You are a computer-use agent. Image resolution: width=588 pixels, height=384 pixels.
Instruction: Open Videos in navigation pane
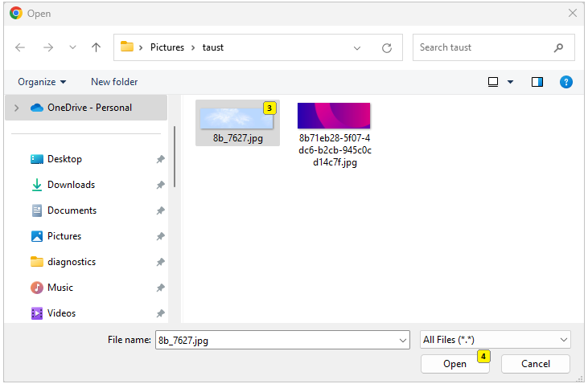(61, 313)
